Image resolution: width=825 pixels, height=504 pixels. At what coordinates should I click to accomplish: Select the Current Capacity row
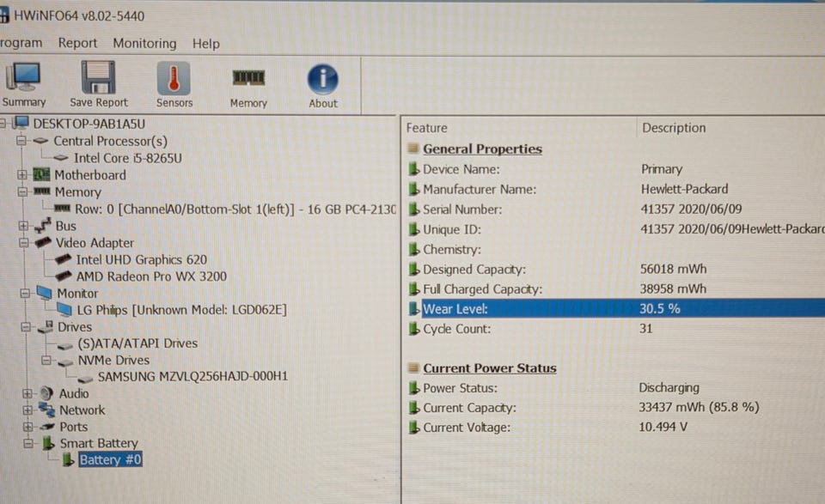[616, 407]
